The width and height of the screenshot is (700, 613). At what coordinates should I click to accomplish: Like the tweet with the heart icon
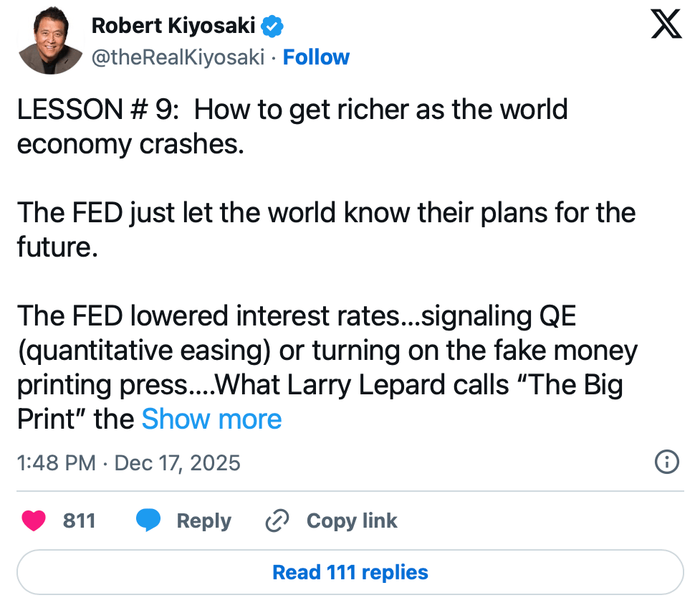(34, 521)
